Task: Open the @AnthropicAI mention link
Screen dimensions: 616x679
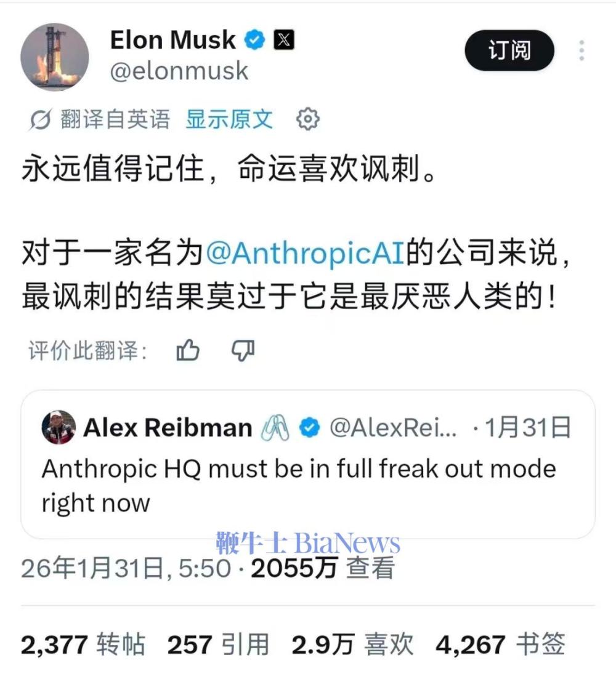Action: tap(305, 252)
